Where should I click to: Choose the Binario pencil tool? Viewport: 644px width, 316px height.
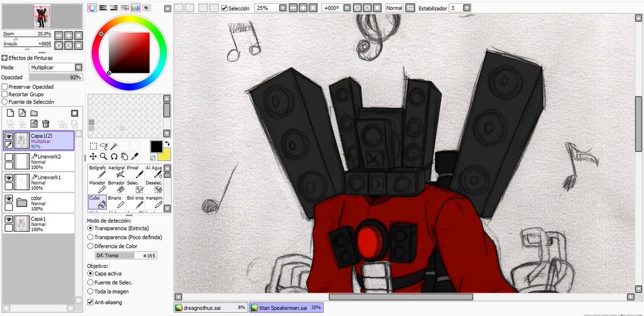pyautogui.click(x=116, y=201)
